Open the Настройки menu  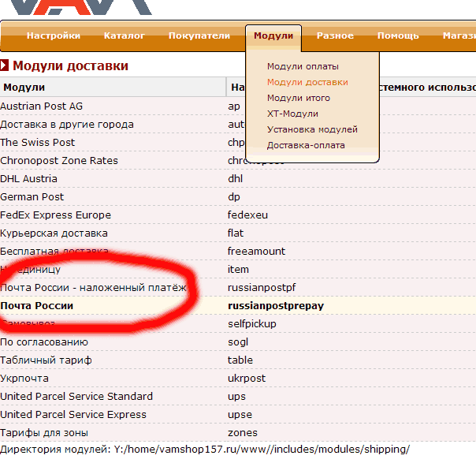click(54, 35)
